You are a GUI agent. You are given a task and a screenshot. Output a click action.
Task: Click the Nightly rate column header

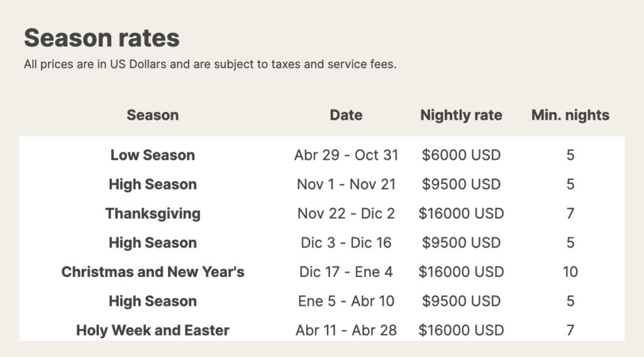pos(461,115)
